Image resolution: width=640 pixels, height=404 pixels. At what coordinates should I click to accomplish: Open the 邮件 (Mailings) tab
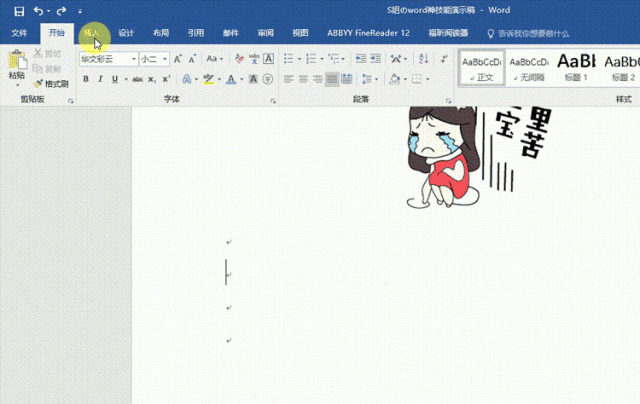(x=231, y=33)
